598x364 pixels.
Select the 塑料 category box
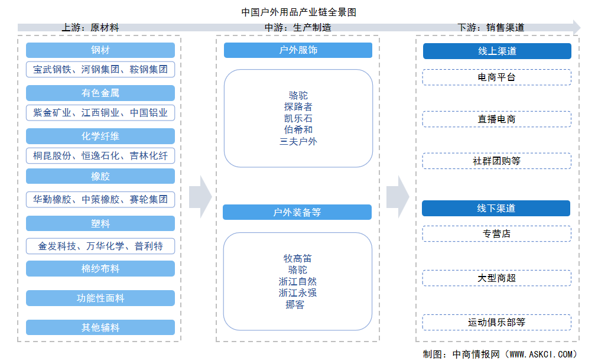[100, 223]
